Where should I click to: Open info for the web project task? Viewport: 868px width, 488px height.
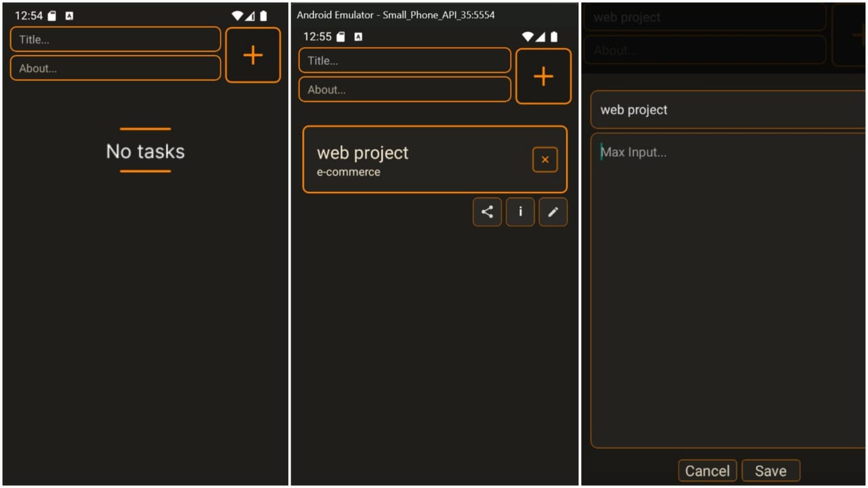click(x=520, y=211)
